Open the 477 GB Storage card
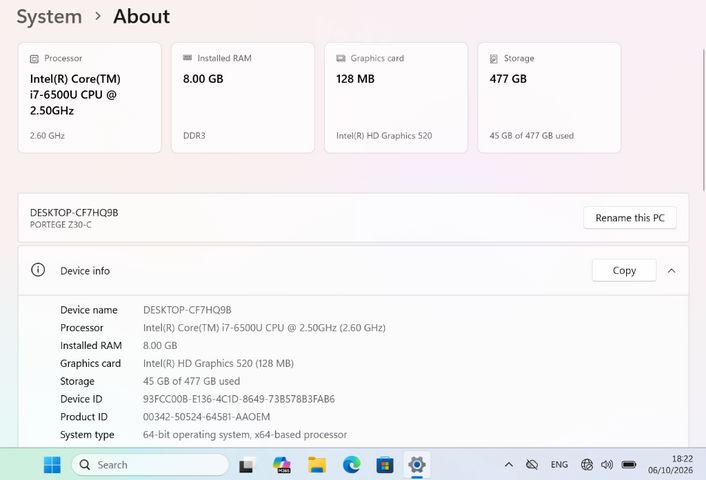Screen dimensions: 706x480 [549, 98]
